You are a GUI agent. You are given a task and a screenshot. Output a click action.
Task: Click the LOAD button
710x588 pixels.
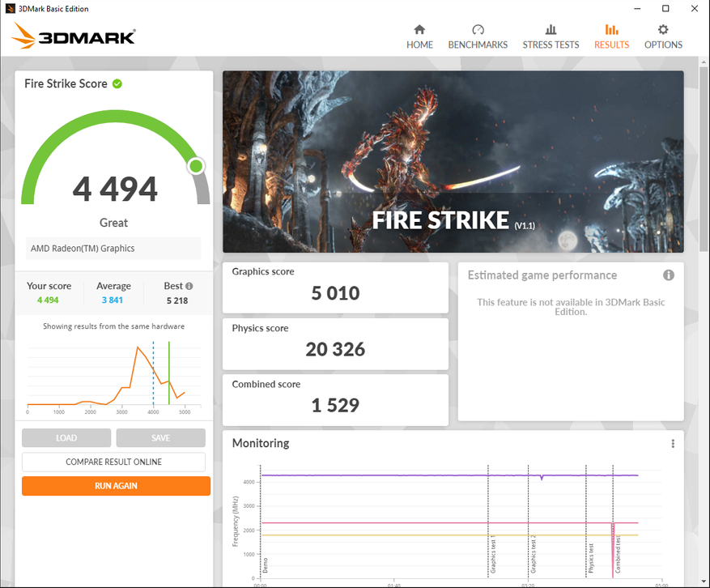66,438
